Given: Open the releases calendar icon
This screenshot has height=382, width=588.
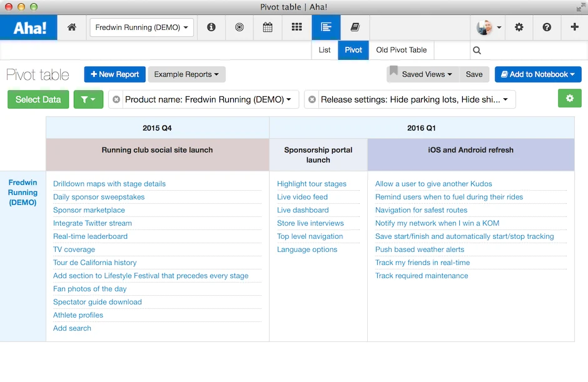Looking at the screenshot, I should coord(267,27).
